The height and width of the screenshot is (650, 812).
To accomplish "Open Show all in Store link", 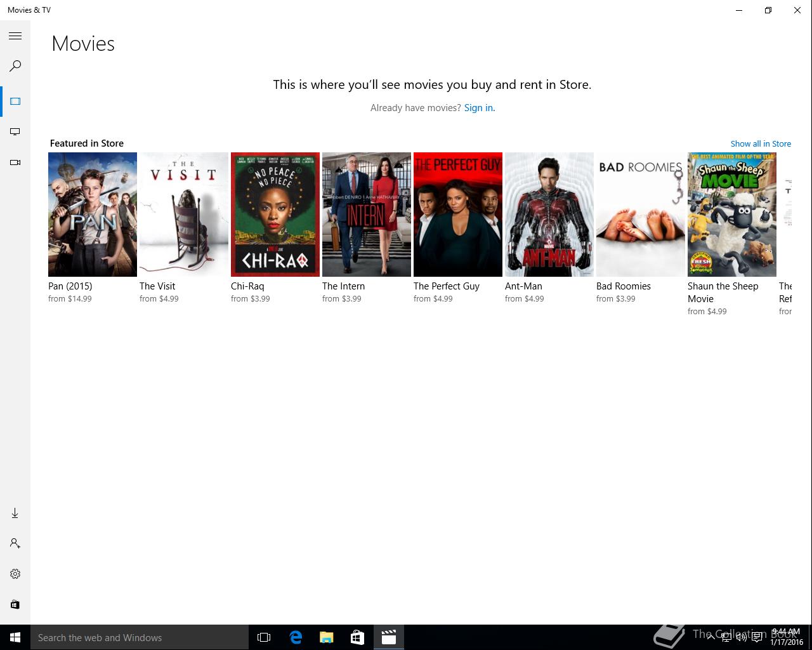I will (x=761, y=144).
